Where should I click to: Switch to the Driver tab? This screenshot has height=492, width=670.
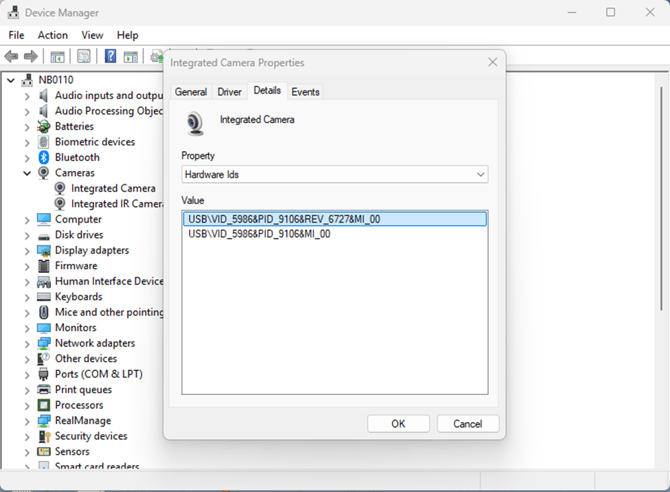tap(230, 92)
